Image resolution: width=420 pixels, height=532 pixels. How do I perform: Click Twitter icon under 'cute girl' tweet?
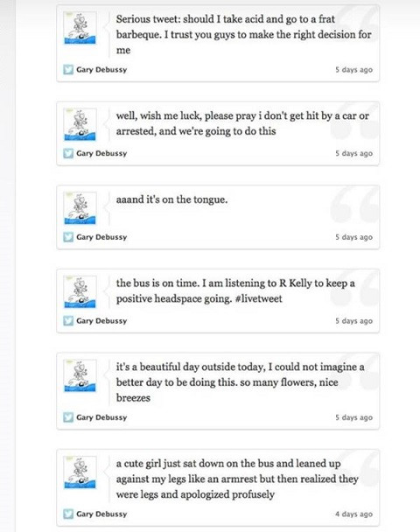click(68, 514)
